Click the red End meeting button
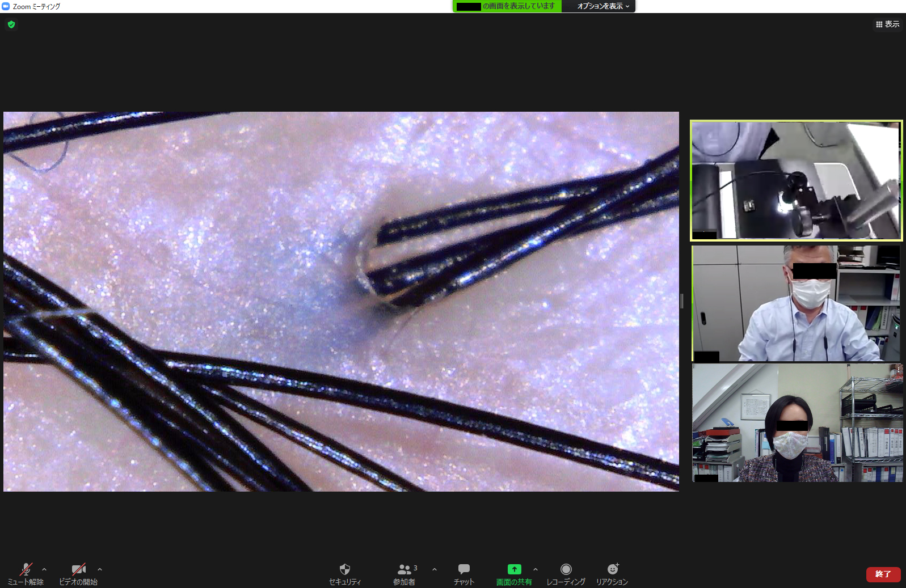This screenshot has width=906, height=588. pos(883,574)
